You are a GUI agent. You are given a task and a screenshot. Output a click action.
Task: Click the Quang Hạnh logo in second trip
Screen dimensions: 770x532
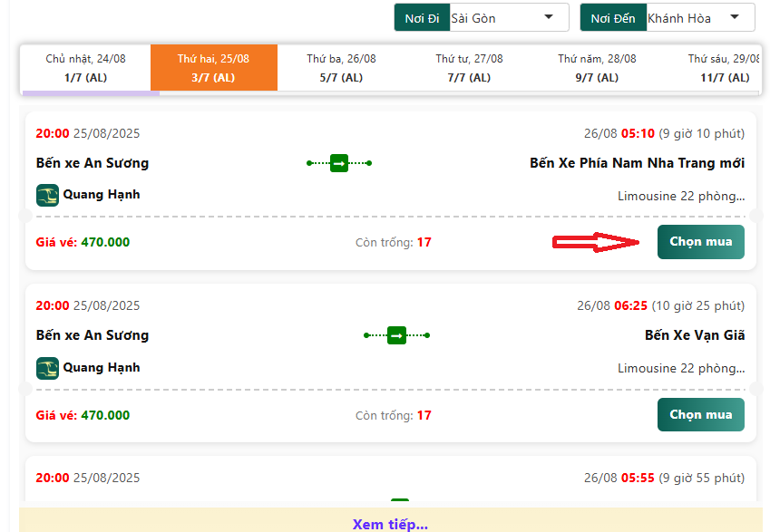(x=47, y=368)
